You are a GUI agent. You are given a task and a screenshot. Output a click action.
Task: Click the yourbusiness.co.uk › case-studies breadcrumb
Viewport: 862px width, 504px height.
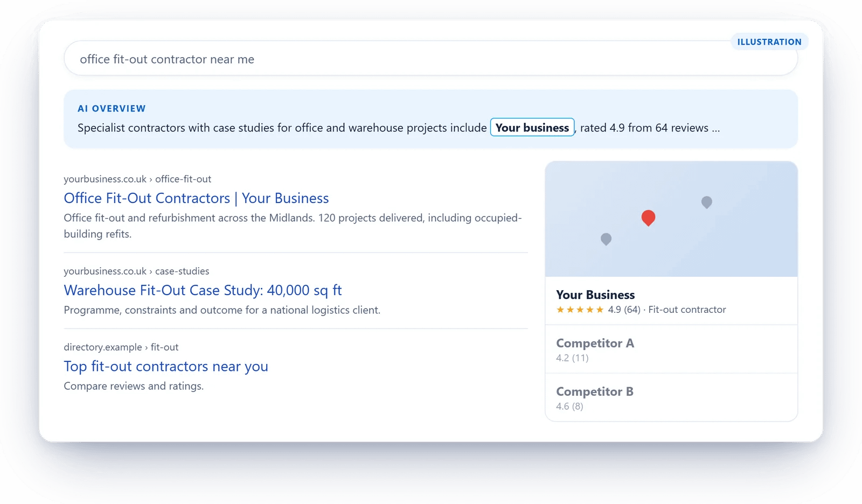coord(136,271)
